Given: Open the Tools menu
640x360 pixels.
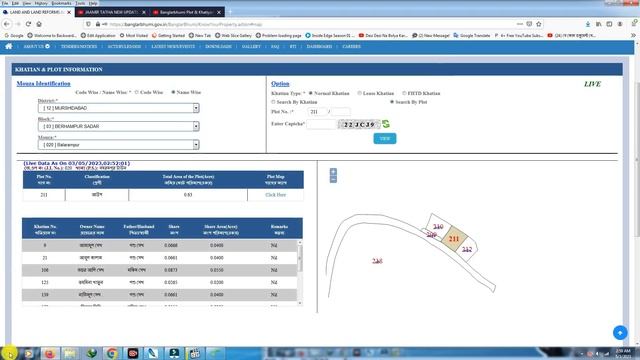Looking at the screenshot, I should (x=80, y=3).
